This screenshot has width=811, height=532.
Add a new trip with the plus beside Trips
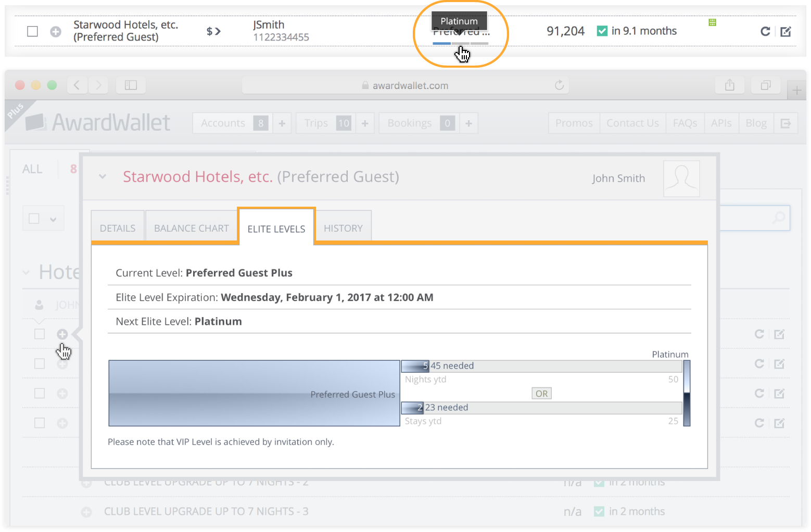tap(365, 123)
